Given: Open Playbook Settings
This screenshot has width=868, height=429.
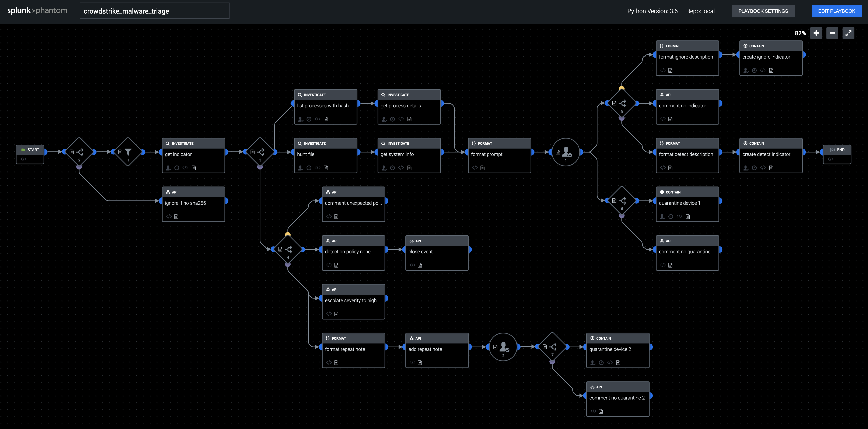Looking at the screenshot, I should point(763,11).
